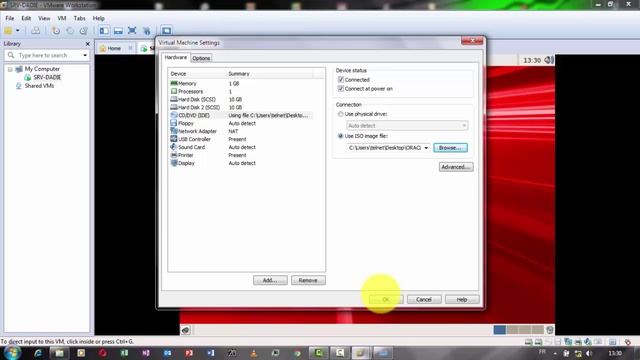The width and height of the screenshot is (640, 360).
Task: Open the Windows Start menu
Action: [12, 353]
